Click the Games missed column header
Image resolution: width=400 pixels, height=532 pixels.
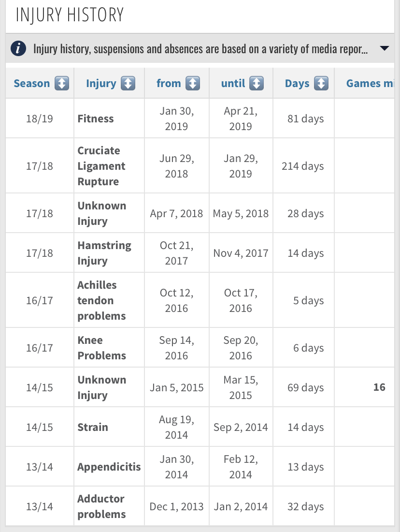coord(370,84)
